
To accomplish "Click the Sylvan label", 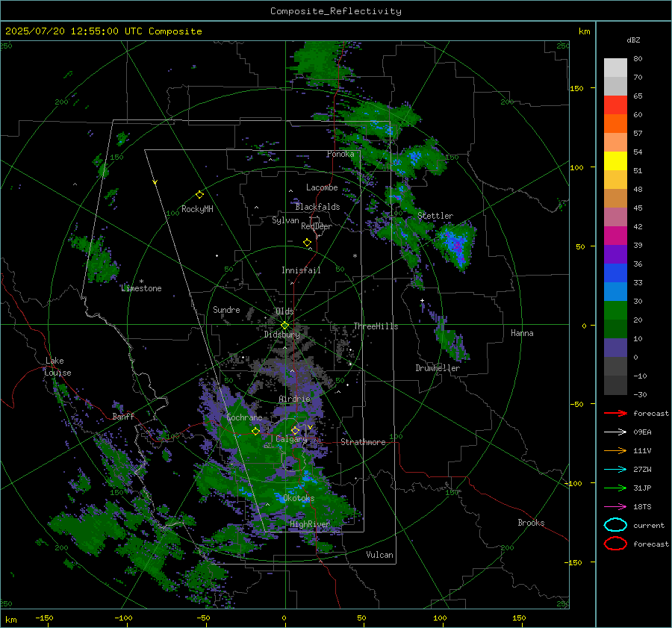I will 285,220.
